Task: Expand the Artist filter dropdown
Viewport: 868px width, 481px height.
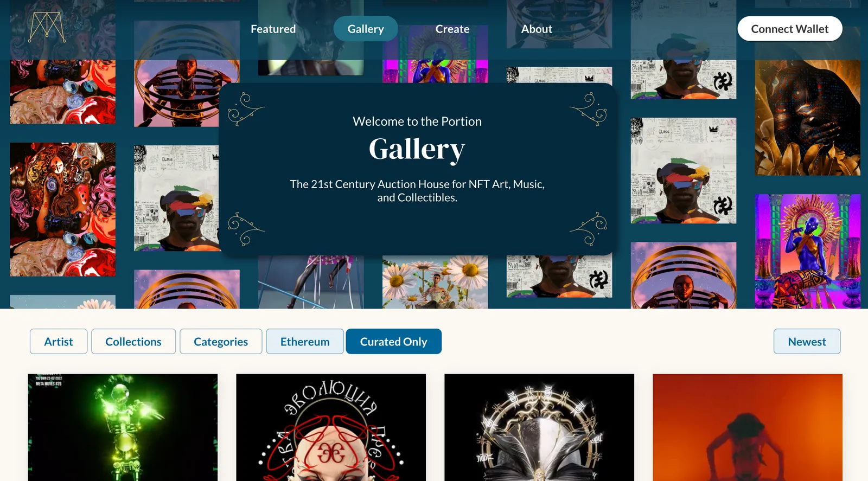Action: [x=59, y=342]
